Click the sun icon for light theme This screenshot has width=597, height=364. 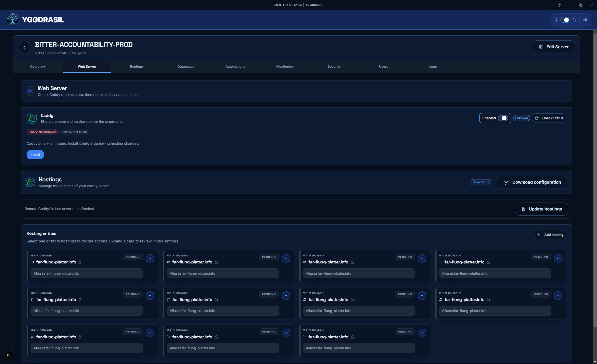point(556,20)
